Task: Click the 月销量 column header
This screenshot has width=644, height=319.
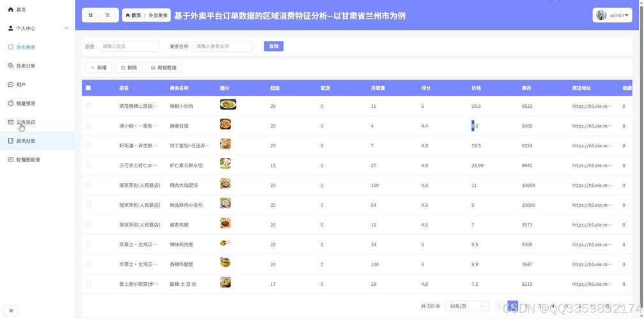Action: tap(378, 88)
